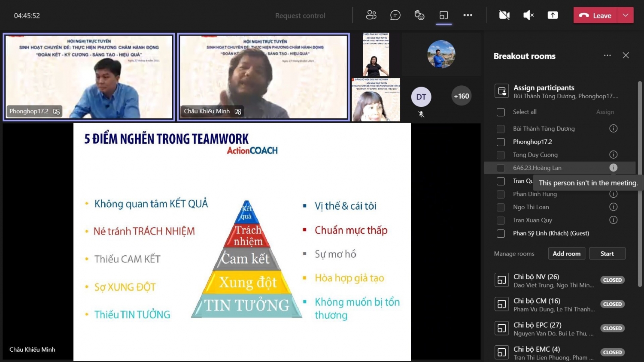
Task: Click Add room button
Action: (x=566, y=253)
